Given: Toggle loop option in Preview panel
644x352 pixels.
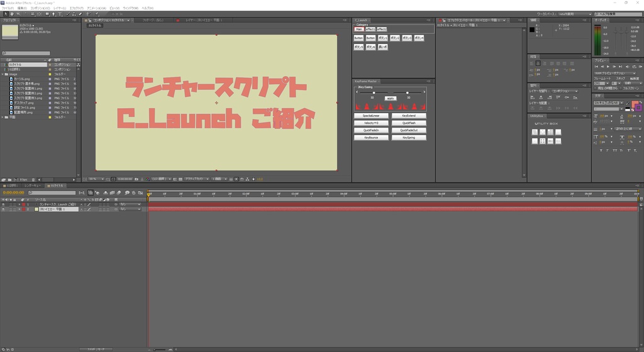Looking at the screenshot, I should (x=634, y=67).
